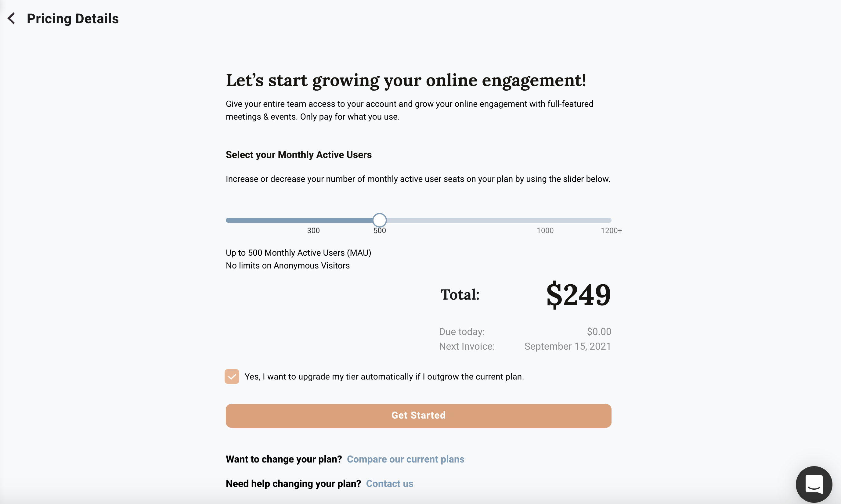Open the Compare our current plans link
This screenshot has width=841, height=504.
[x=405, y=459]
